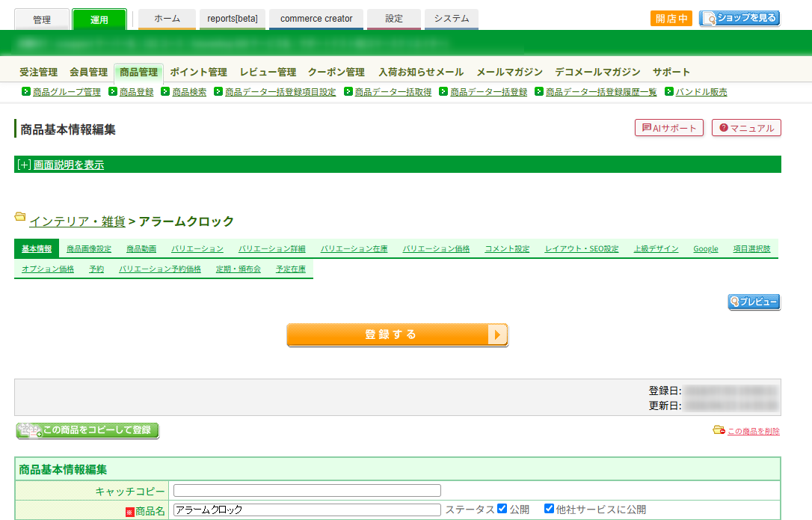The width and height of the screenshot is (812, 520).
Task: Go to Google tab
Action: 706,249
